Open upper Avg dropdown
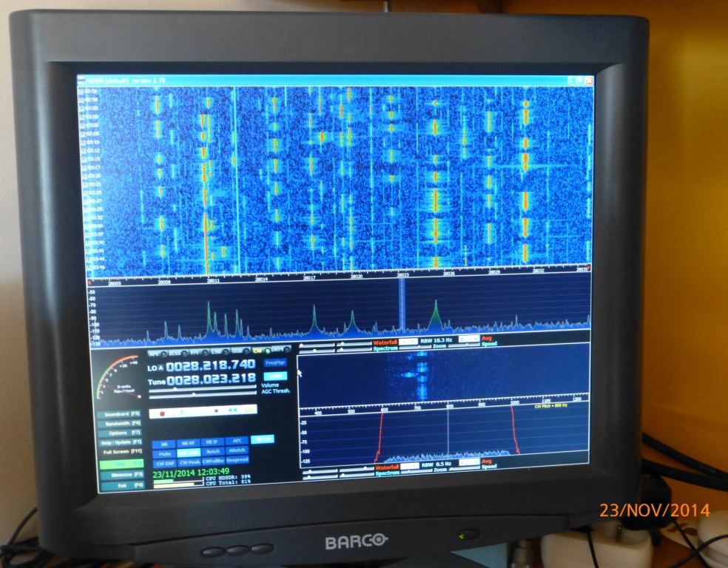Screen dimensions: 728x568 (x=468, y=339)
